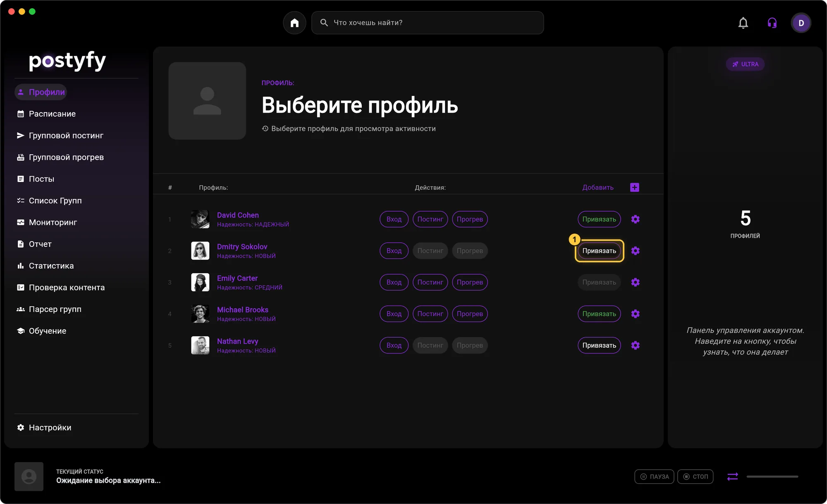
Task: Click David Cohen's profile photo
Action: (200, 219)
